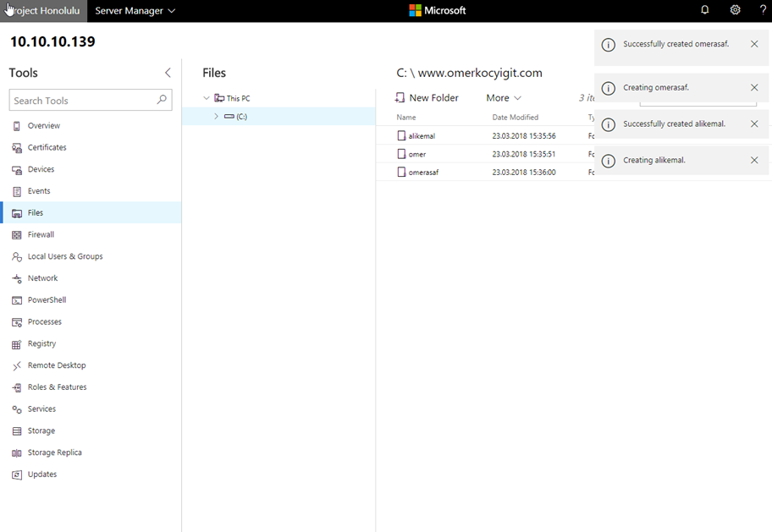
Task: Open the More dropdown menu
Action: coord(503,98)
